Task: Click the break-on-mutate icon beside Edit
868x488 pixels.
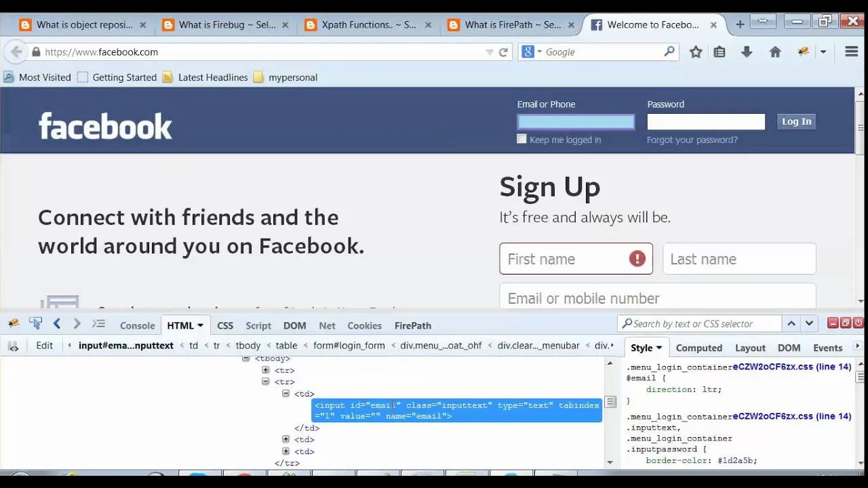Action: tap(14, 346)
